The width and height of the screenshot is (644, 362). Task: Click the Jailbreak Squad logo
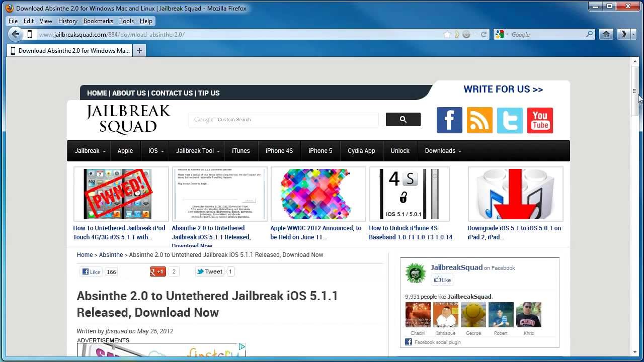coord(129,119)
